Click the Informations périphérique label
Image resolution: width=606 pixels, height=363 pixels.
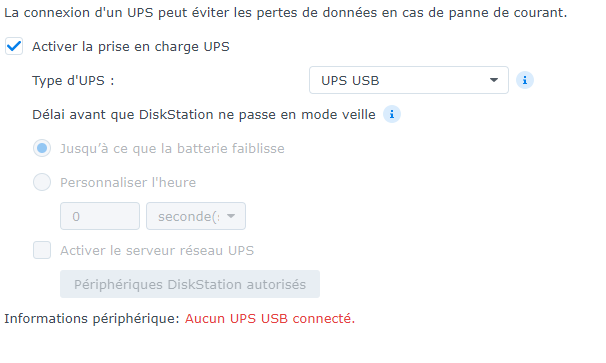pyautogui.click(x=92, y=319)
